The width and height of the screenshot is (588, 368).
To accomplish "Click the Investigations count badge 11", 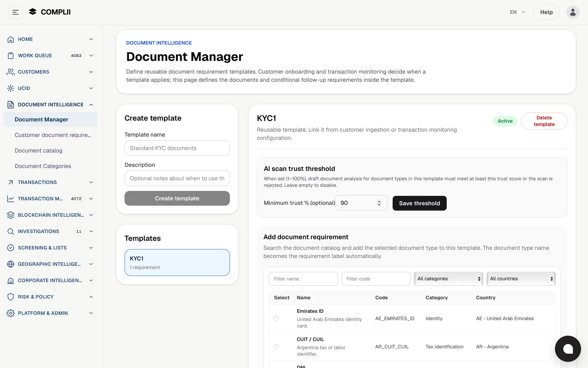I will click(79, 231).
